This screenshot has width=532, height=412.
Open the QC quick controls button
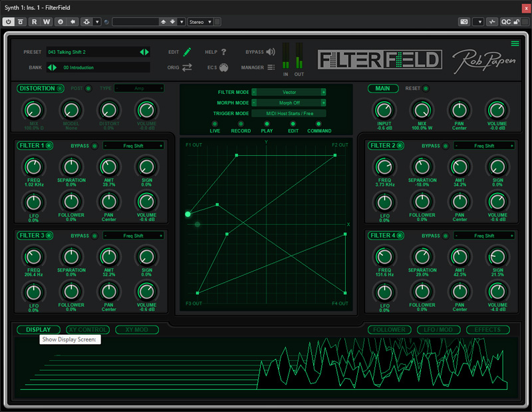[x=506, y=22]
